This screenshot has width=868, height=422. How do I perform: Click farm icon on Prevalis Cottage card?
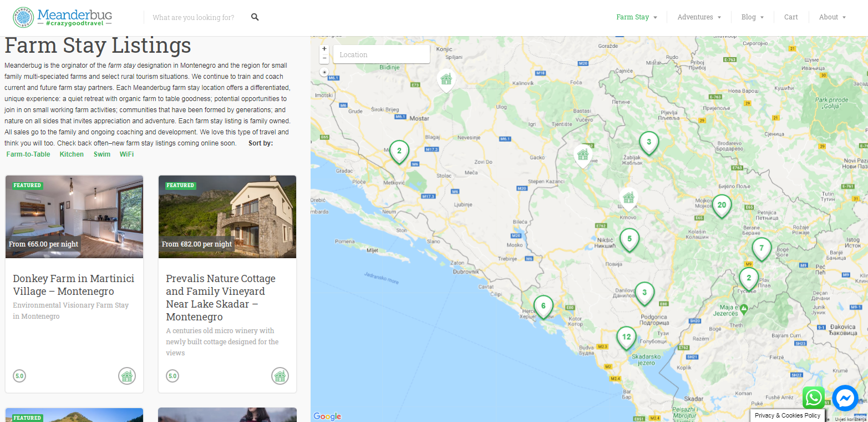pos(280,376)
